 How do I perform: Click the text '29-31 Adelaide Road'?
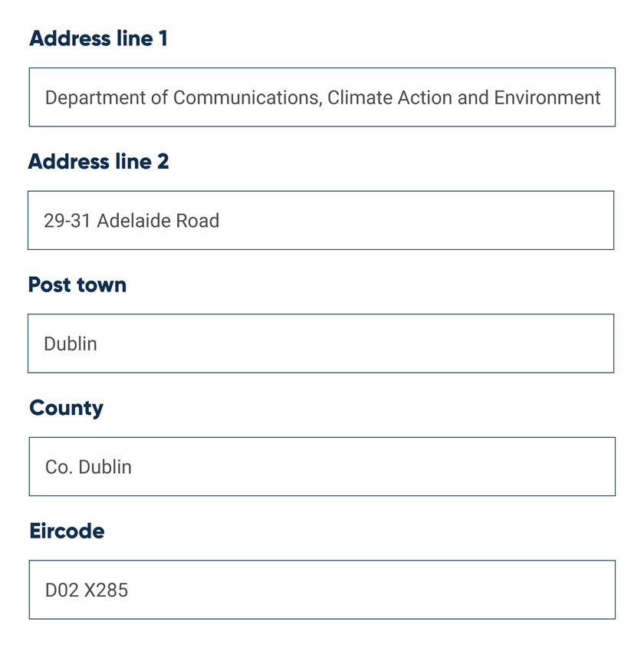(132, 220)
